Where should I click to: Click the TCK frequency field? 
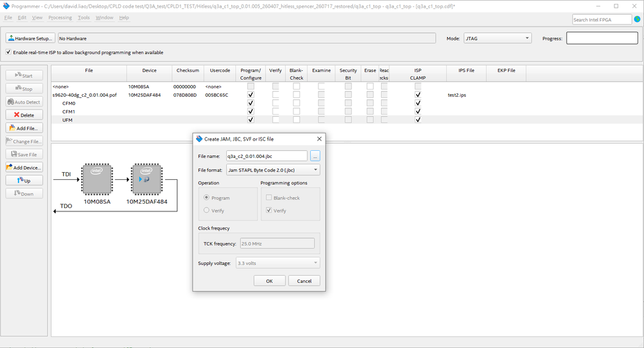pyautogui.click(x=277, y=244)
